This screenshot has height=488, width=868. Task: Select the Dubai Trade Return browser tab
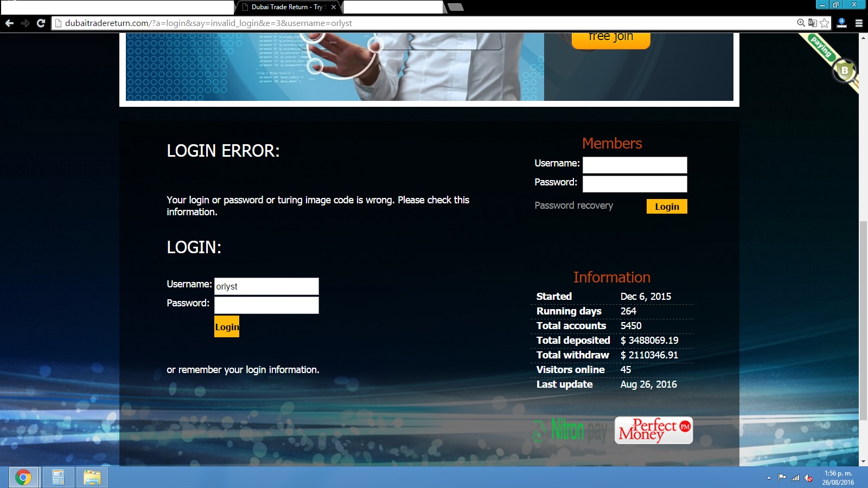click(x=286, y=7)
